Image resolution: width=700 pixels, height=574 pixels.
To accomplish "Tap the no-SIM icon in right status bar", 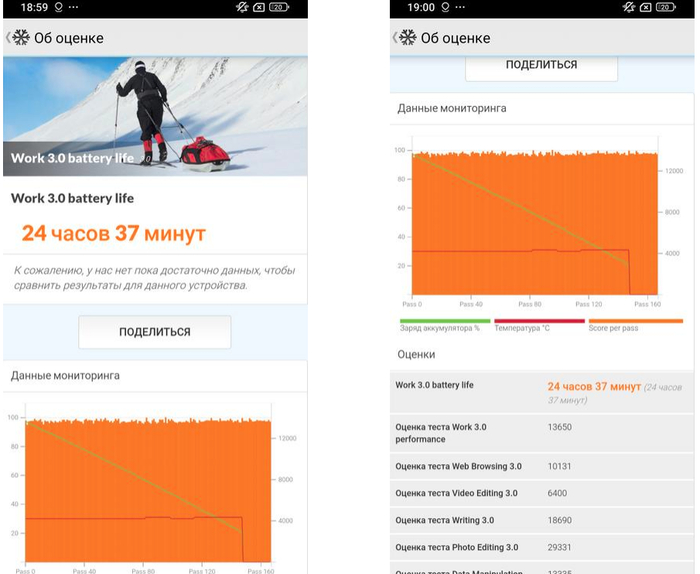I will click(646, 7).
